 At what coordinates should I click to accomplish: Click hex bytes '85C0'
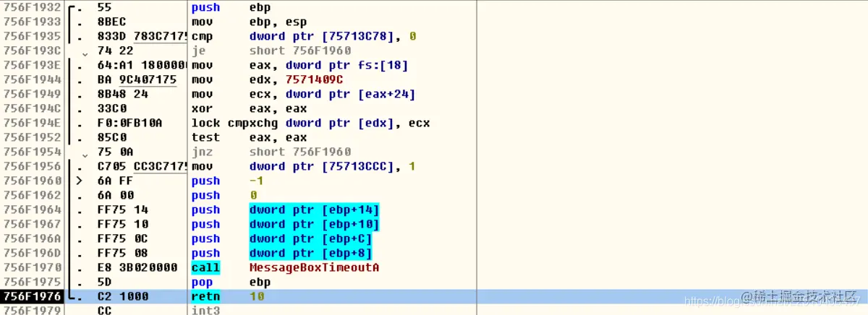click(111, 137)
